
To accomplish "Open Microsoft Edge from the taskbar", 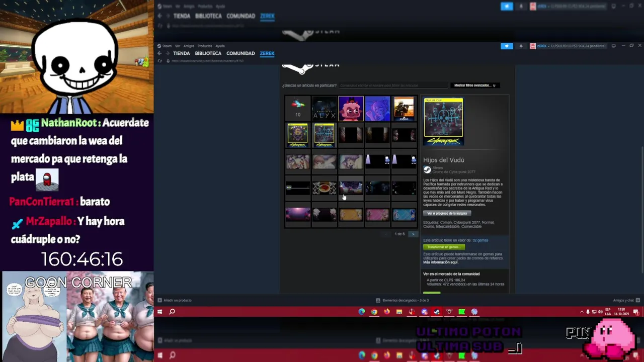I will tap(362, 312).
